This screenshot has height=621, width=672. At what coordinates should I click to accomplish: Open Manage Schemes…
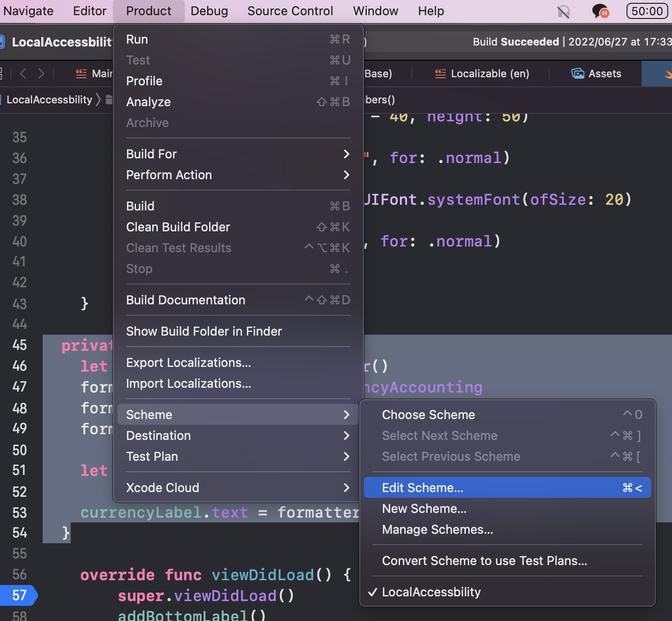point(508,530)
